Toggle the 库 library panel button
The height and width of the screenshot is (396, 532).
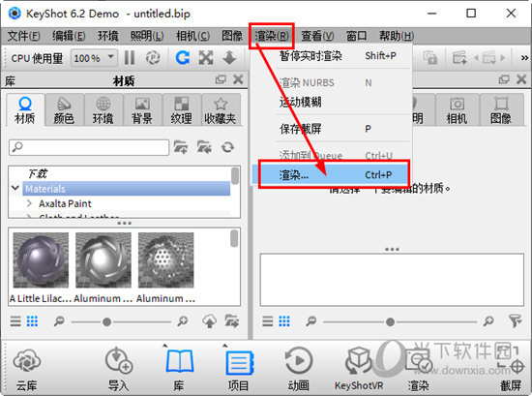click(x=179, y=369)
